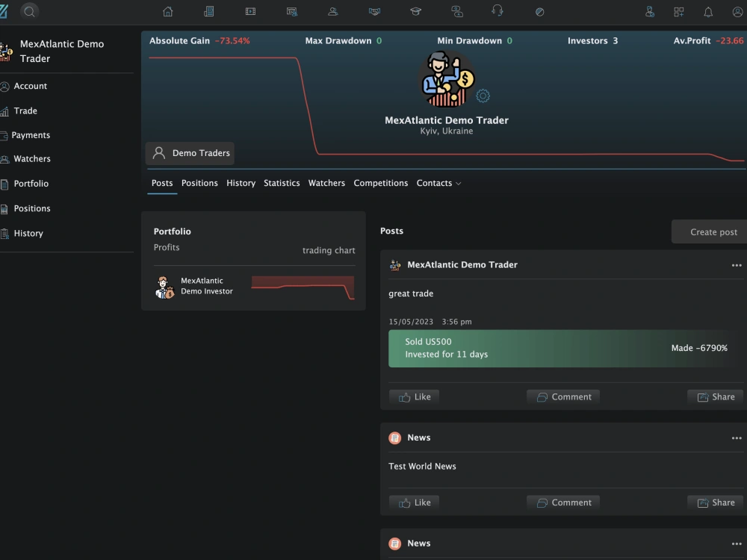Share the Test World News post
The height and width of the screenshot is (560, 747).
(x=716, y=503)
